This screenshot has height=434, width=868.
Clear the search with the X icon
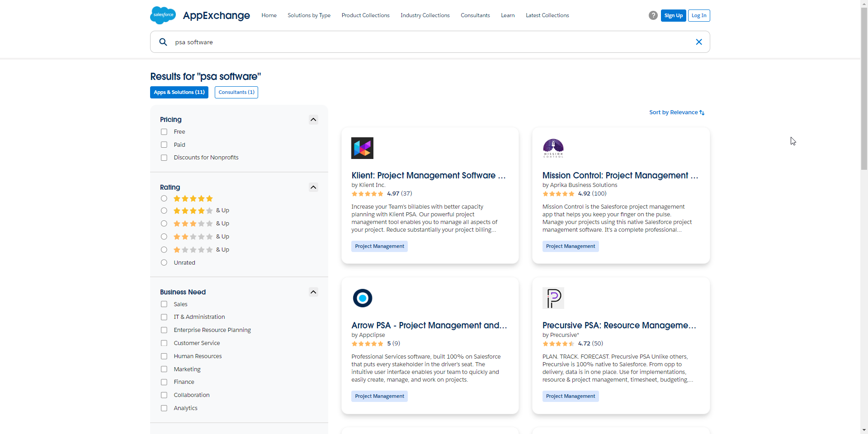[698, 42]
